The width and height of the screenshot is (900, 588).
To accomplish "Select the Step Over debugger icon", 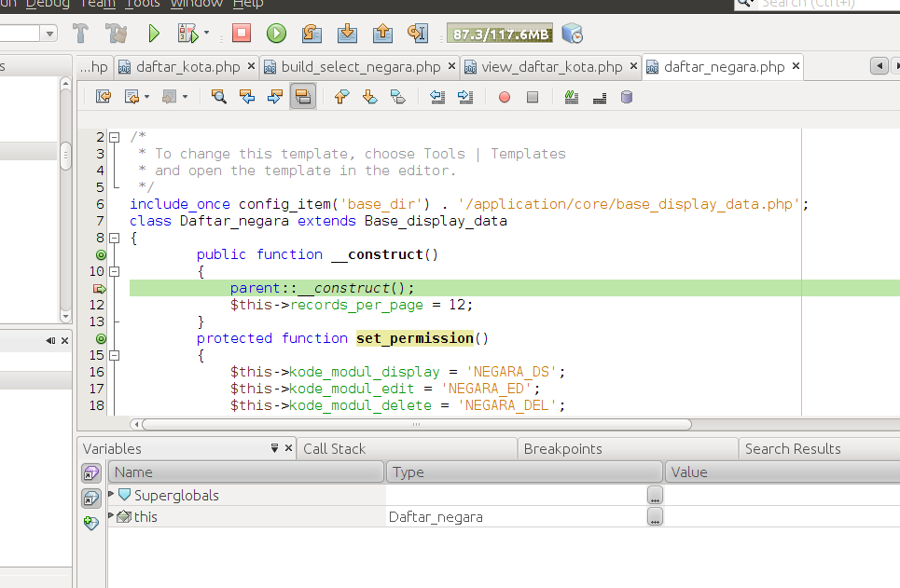I will [311, 33].
